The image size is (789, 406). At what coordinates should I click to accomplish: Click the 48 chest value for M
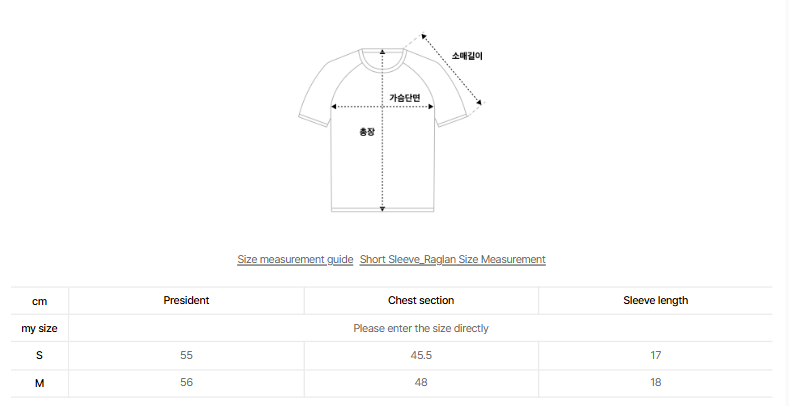[421, 382]
